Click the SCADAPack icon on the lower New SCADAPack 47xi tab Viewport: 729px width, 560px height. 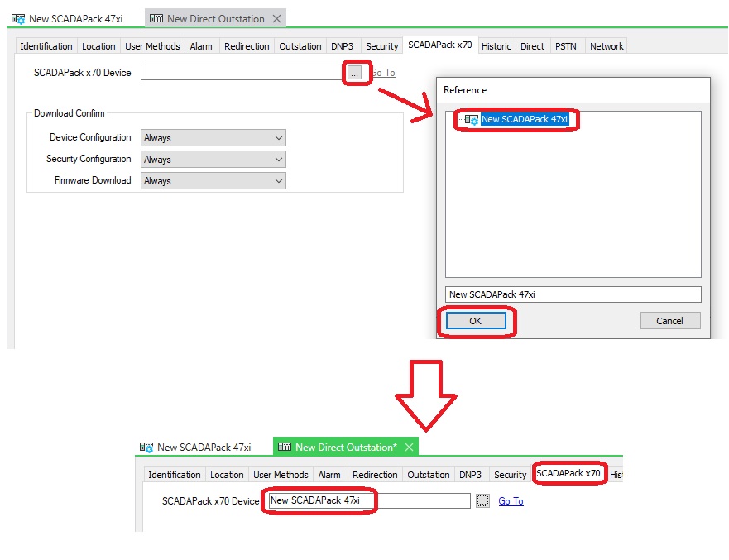click(146, 448)
